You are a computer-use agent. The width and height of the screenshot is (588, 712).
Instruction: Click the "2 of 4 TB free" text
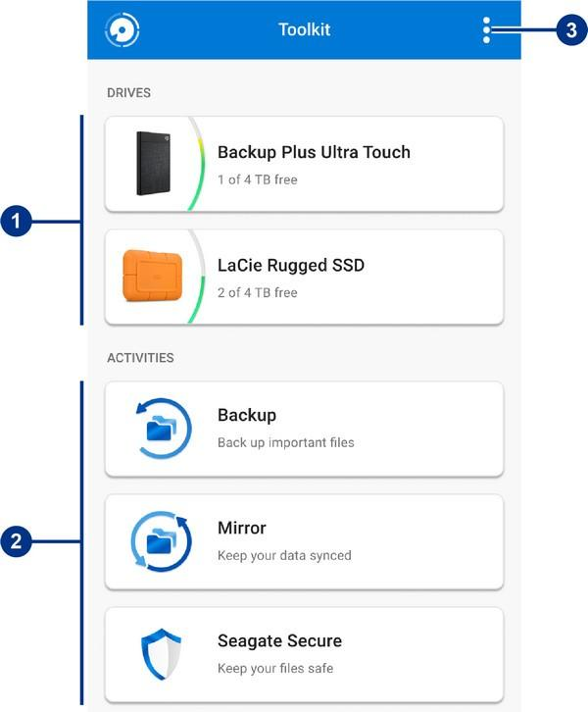[x=257, y=293]
